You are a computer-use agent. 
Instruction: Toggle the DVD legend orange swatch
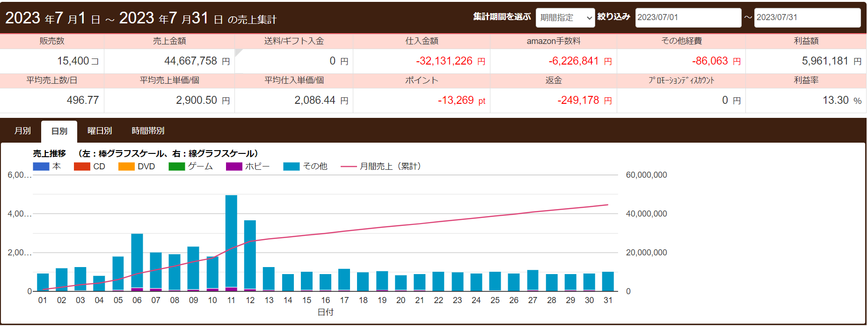pyautogui.click(x=126, y=167)
